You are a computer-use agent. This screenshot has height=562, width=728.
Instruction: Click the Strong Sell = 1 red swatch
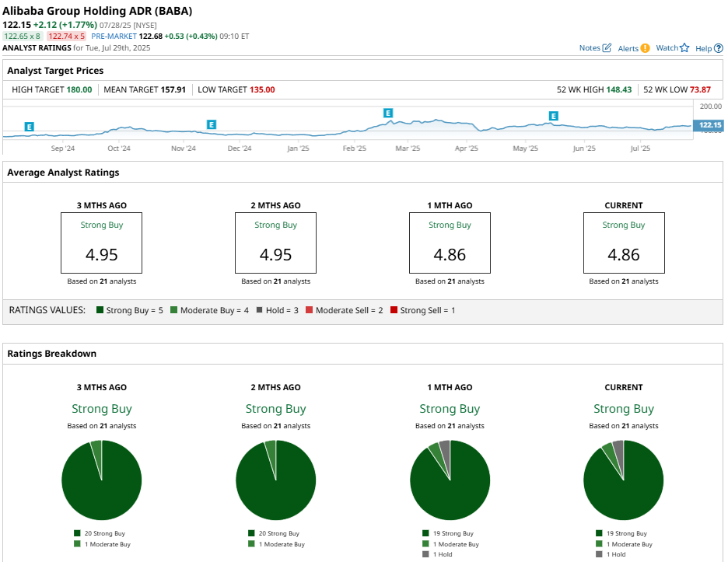pyautogui.click(x=394, y=310)
